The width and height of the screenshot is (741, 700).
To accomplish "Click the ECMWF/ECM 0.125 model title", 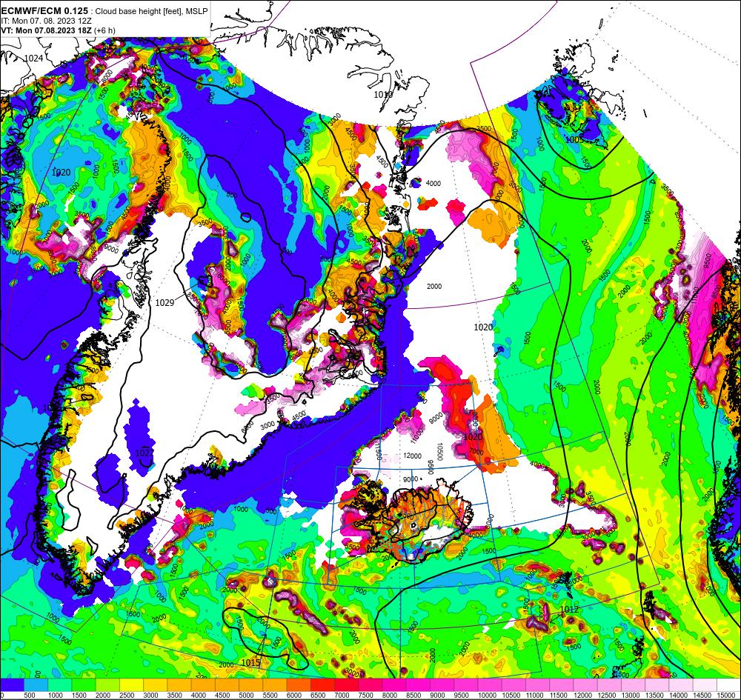I will pos(44,11).
